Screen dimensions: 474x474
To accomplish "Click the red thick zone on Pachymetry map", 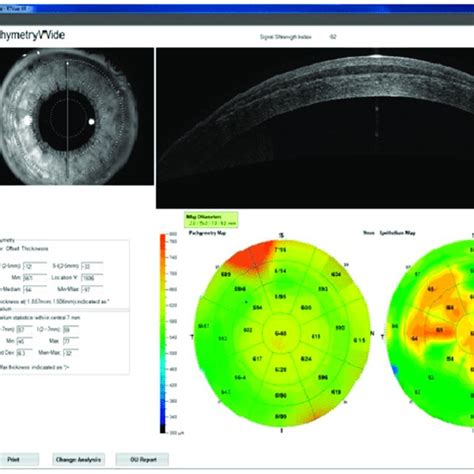I will click(251, 255).
